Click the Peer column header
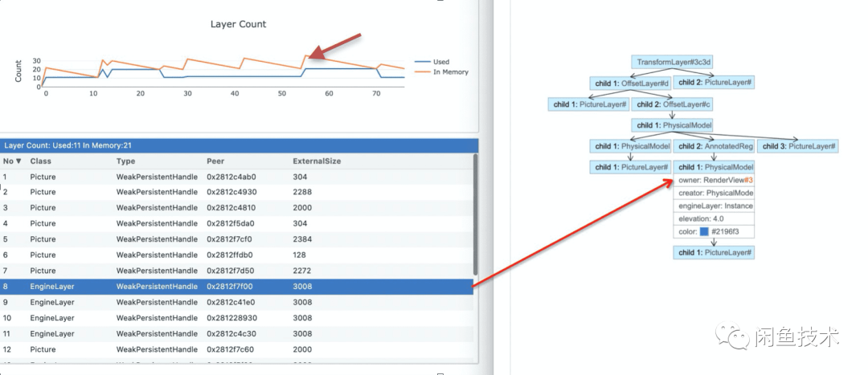This screenshot has width=868, height=375. (x=215, y=161)
